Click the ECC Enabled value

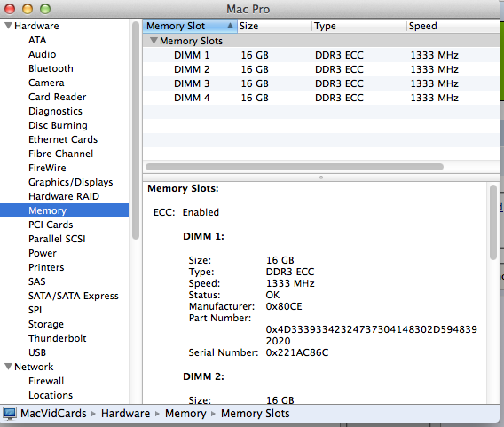201,212
